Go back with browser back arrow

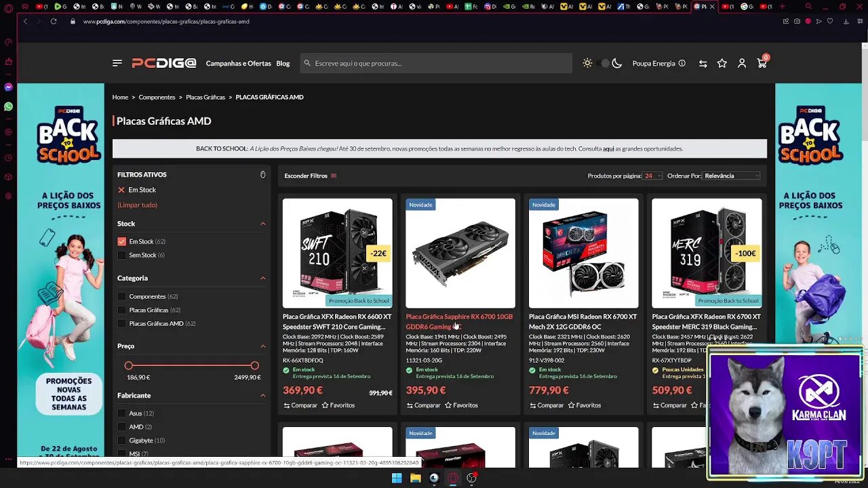pos(25,21)
